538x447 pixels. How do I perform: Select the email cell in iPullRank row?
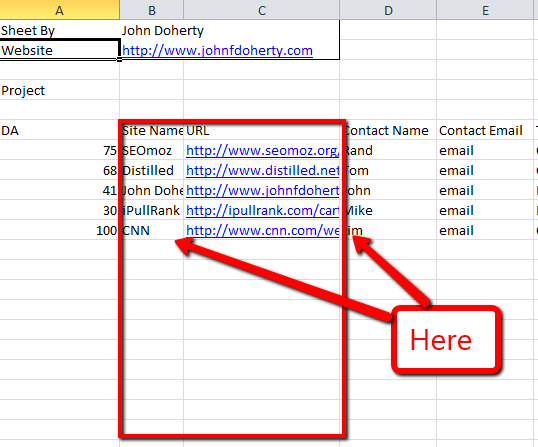tap(485, 210)
